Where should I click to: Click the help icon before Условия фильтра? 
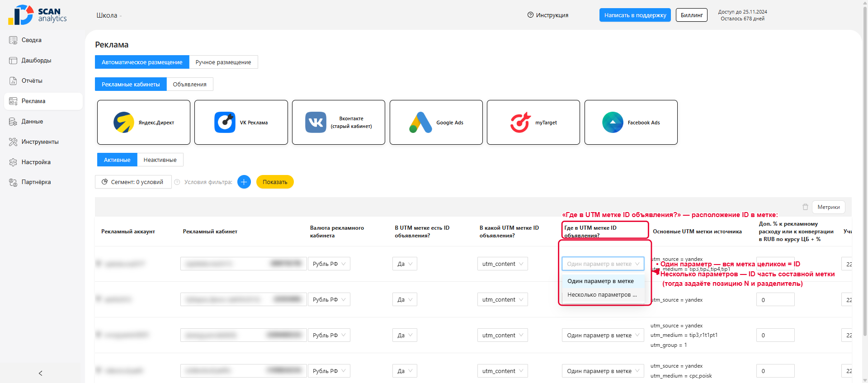[177, 182]
